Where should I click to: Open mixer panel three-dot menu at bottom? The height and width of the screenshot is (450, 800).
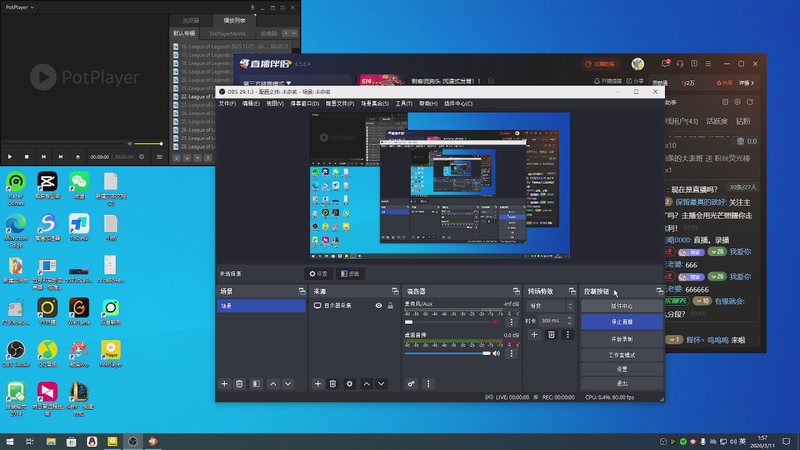tap(428, 384)
